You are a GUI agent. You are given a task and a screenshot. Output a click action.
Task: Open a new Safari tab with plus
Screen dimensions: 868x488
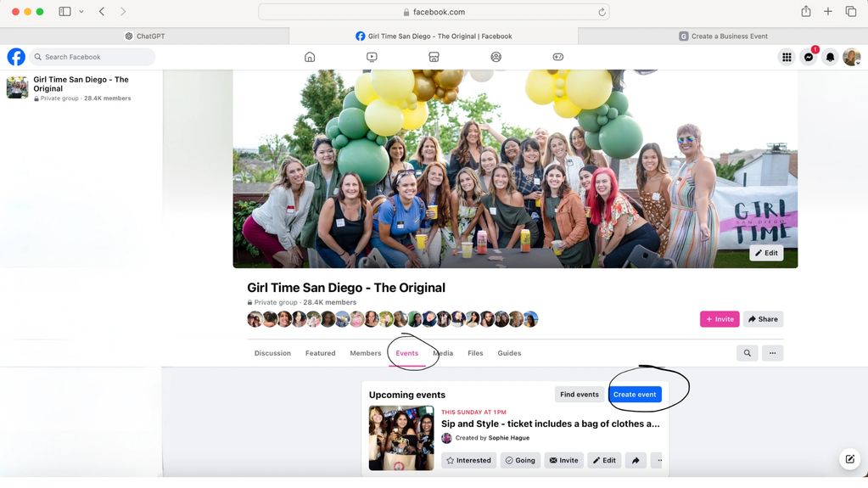[828, 12]
